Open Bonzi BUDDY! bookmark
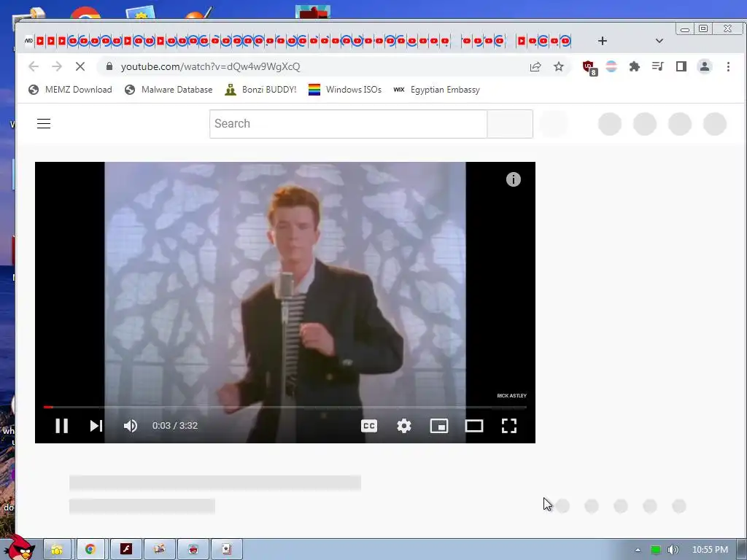This screenshot has height=560, width=747. click(x=260, y=90)
